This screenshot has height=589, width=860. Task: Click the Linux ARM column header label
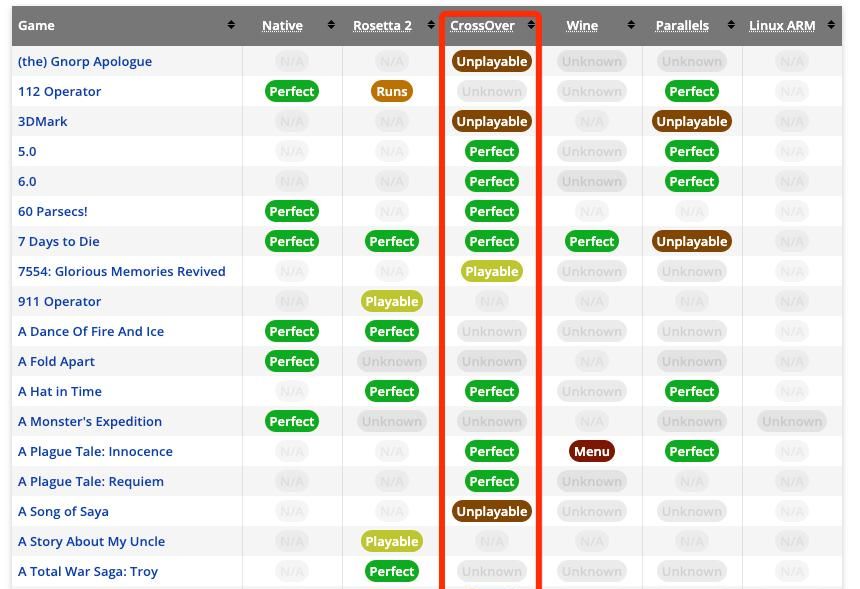pyautogui.click(x=782, y=25)
